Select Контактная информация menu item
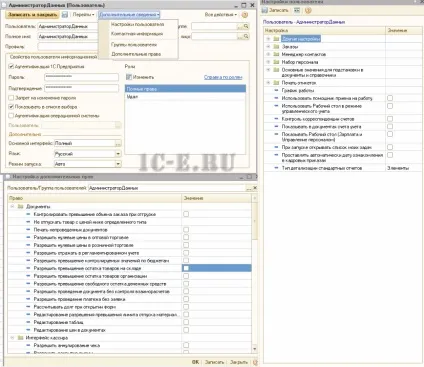 pos(137,34)
